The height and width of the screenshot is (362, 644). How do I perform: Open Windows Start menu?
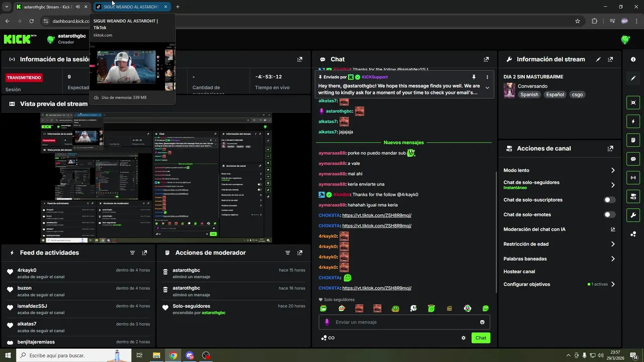coord(8,355)
